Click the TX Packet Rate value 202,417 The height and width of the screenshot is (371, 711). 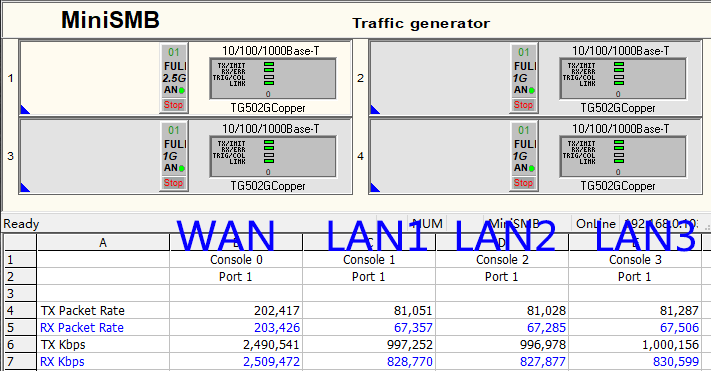coord(277,311)
